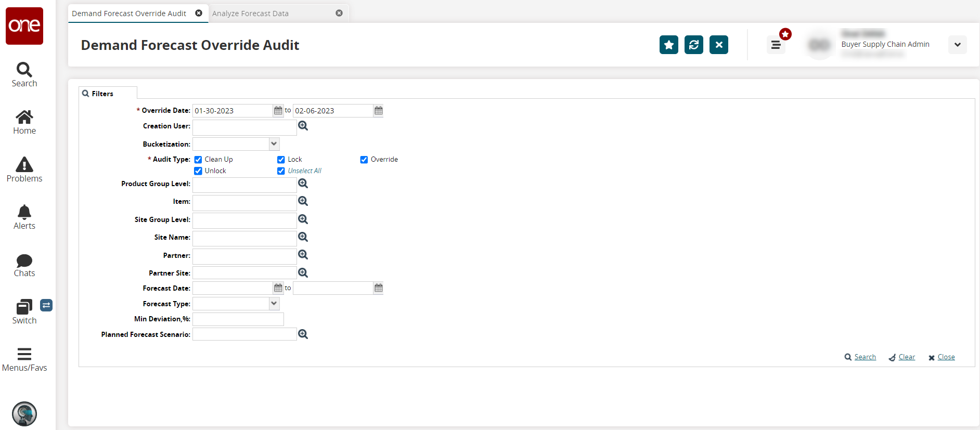The image size is (980, 430).
Task: Toggle the Lock audit type checkbox
Action: point(281,160)
